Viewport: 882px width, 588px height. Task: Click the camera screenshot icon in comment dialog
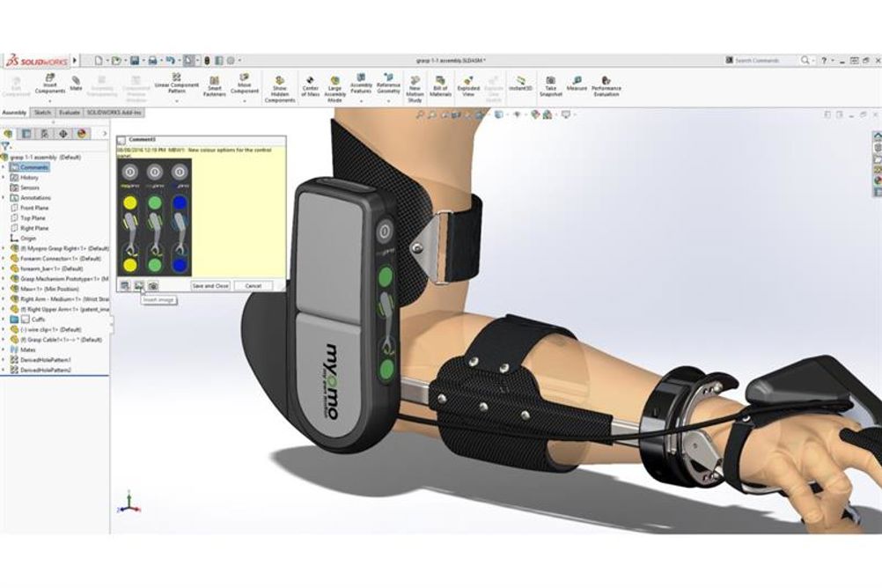[153, 286]
